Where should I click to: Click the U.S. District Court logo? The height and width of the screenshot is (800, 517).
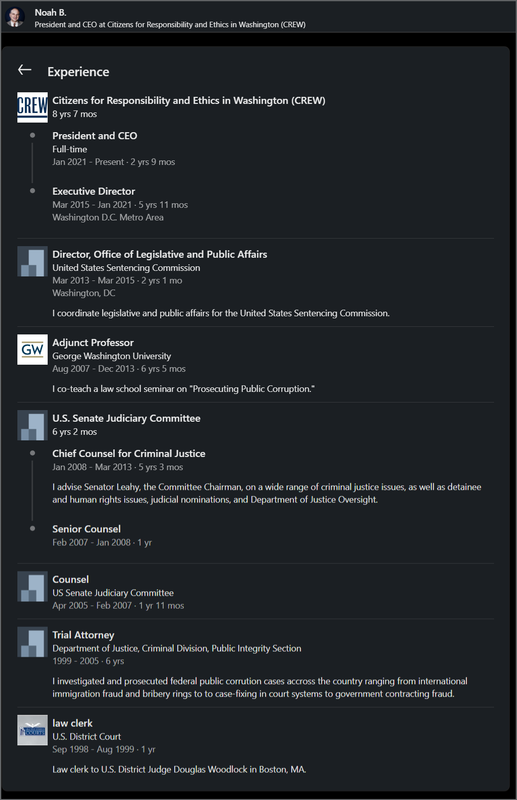(x=32, y=730)
